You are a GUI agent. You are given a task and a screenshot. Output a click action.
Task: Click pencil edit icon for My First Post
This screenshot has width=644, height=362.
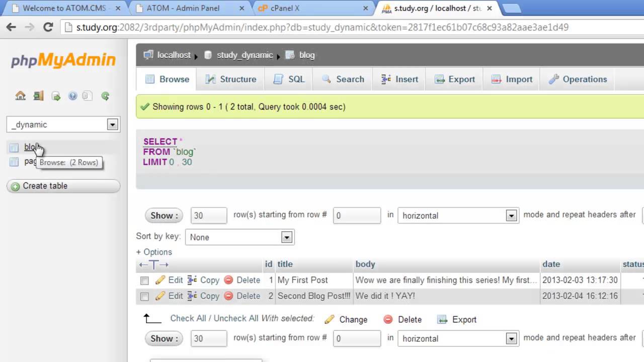pos(160,280)
